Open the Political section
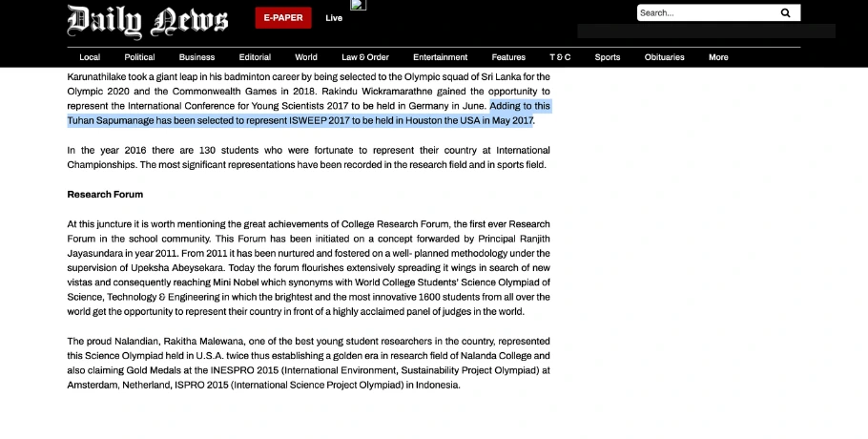Image resolution: width=868 pixels, height=439 pixels. point(139,57)
